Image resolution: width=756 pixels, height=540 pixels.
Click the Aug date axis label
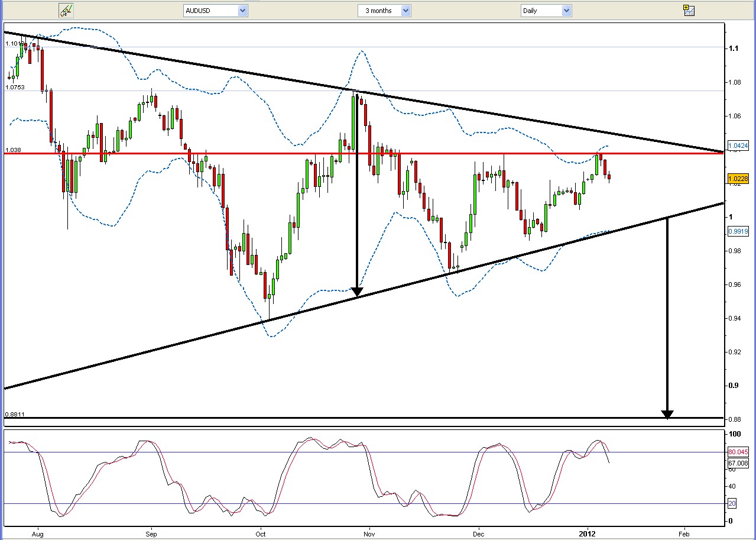(x=39, y=533)
